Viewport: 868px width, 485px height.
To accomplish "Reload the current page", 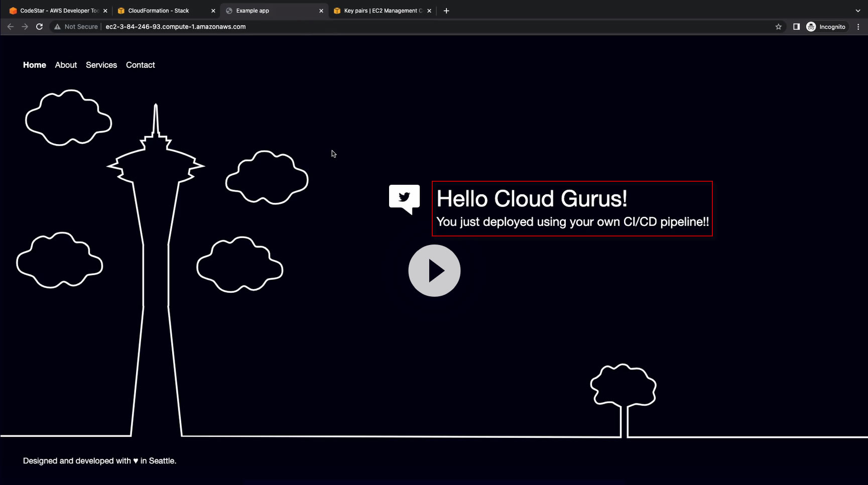I will pos(39,27).
